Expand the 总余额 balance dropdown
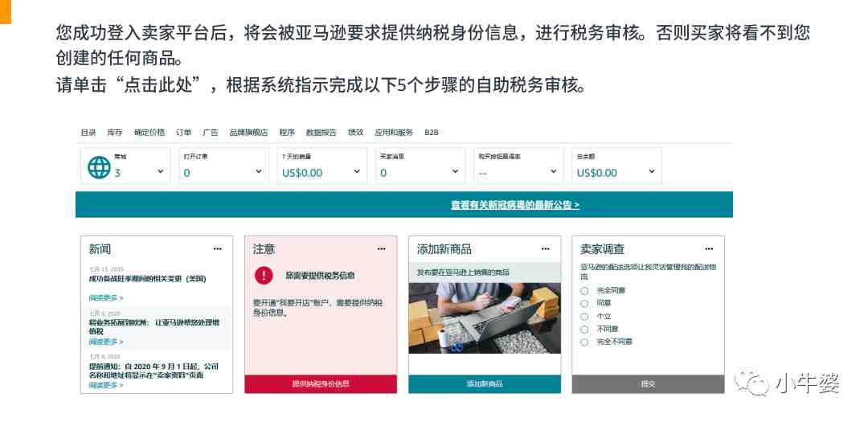Screen dimensions: 868x422 click(652, 172)
